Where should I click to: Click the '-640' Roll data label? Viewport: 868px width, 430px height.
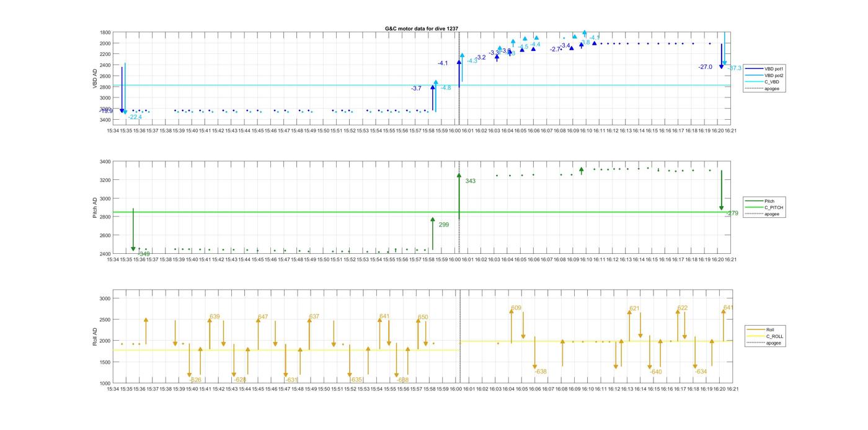656,372
